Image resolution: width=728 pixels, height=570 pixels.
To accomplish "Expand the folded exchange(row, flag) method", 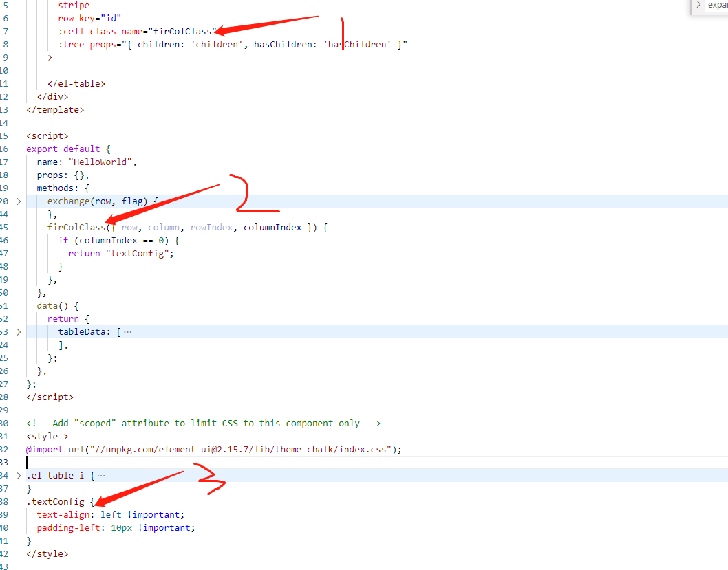I will [x=19, y=201].
